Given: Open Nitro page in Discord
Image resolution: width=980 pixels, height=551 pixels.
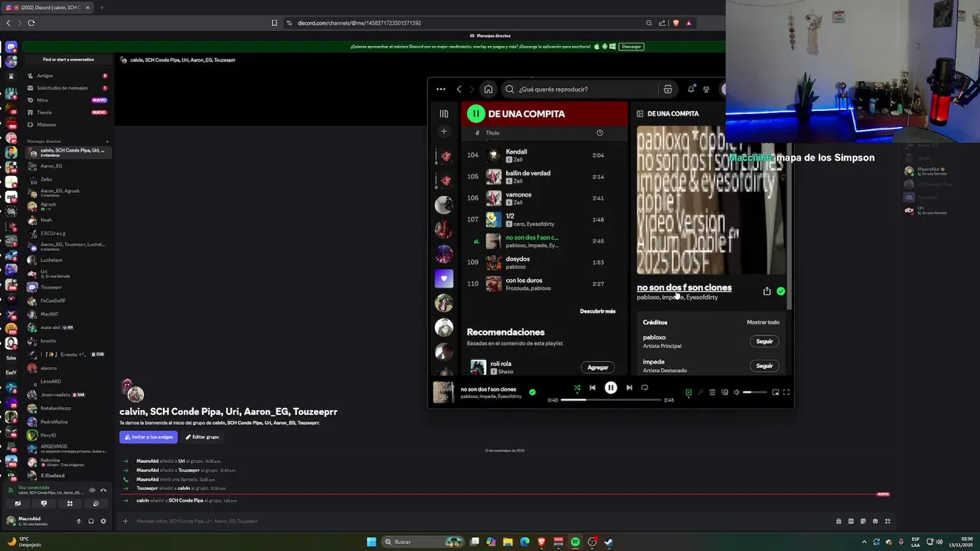Looking at the screenshot, I should click(67, 100).
